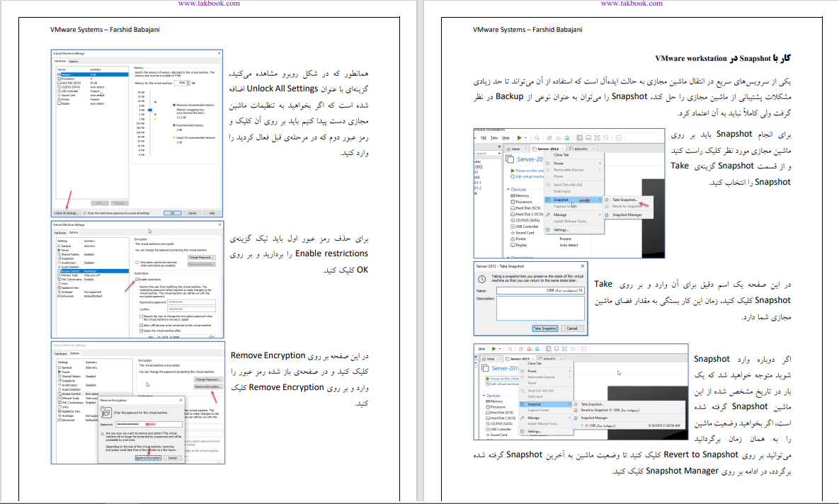
Task: Tick 'Enable restrictions' checkbox in the restrictions figure
Action: click(x=137, y=280)
